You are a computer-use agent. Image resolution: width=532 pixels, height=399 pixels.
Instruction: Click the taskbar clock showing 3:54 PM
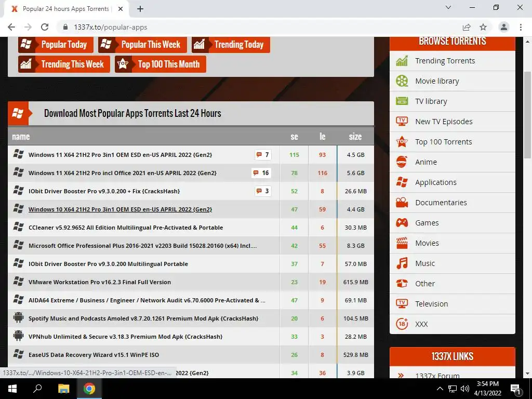pos(487,389)
